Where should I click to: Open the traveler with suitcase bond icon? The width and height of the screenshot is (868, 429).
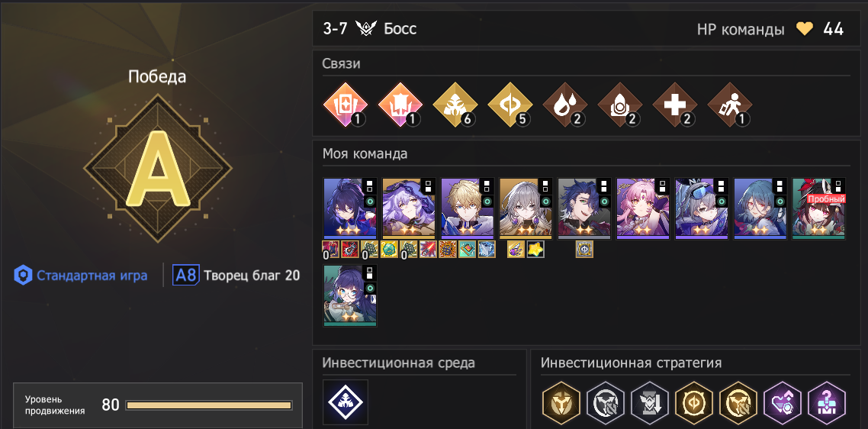coord(730,105)
